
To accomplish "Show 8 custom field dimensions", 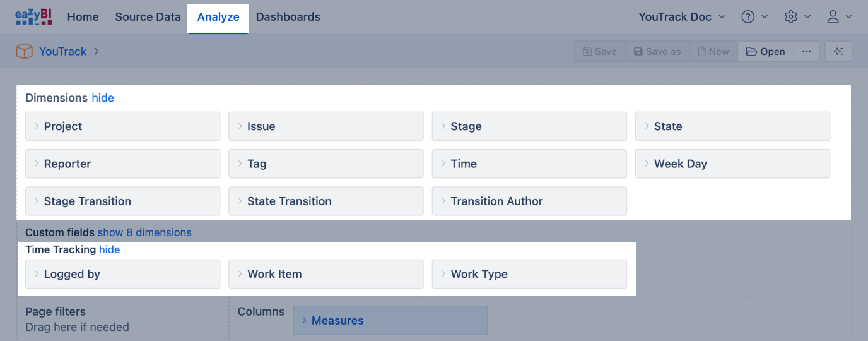I will pos(144,232).
